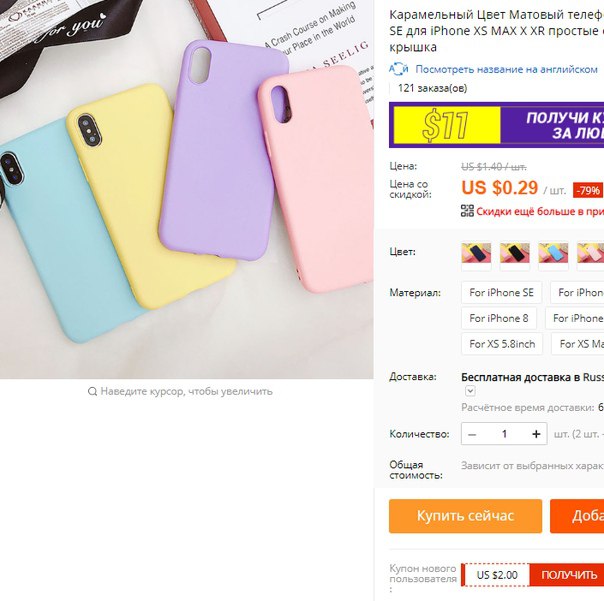The height and width of the screenshot is (601, 604).
Task: Click the QR code icon for app discounts
Action: pyautogui.click(x=467, y=211)
